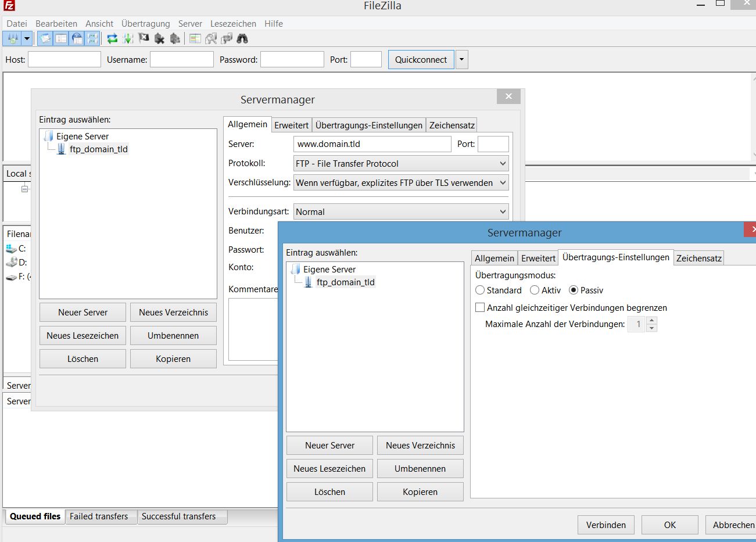Click the D: drive icon in local list
The height and width of the screenshot is (542, 756).
point(11,263)
